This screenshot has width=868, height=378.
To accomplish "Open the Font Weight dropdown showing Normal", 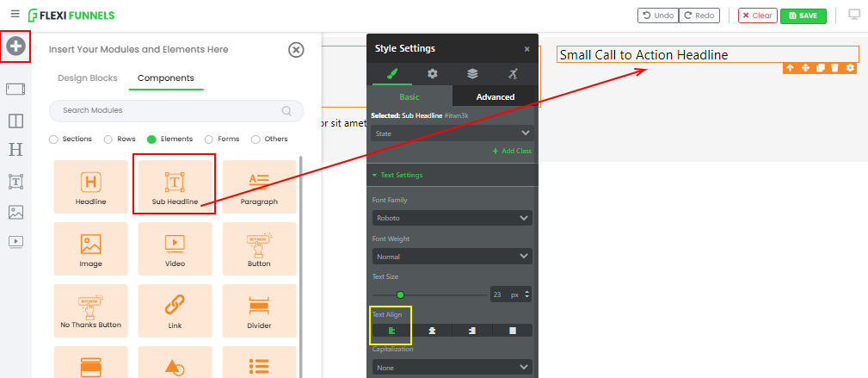I will pos(452,257).
